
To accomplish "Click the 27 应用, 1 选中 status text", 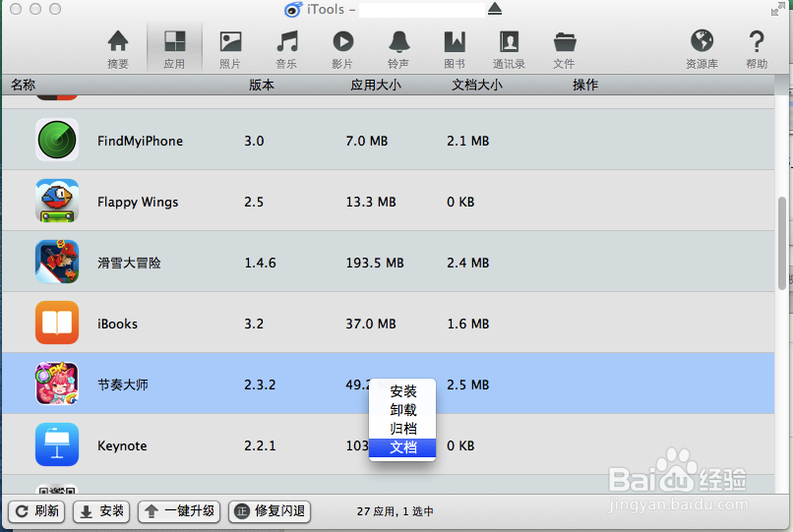I will (x=395, y=511).
